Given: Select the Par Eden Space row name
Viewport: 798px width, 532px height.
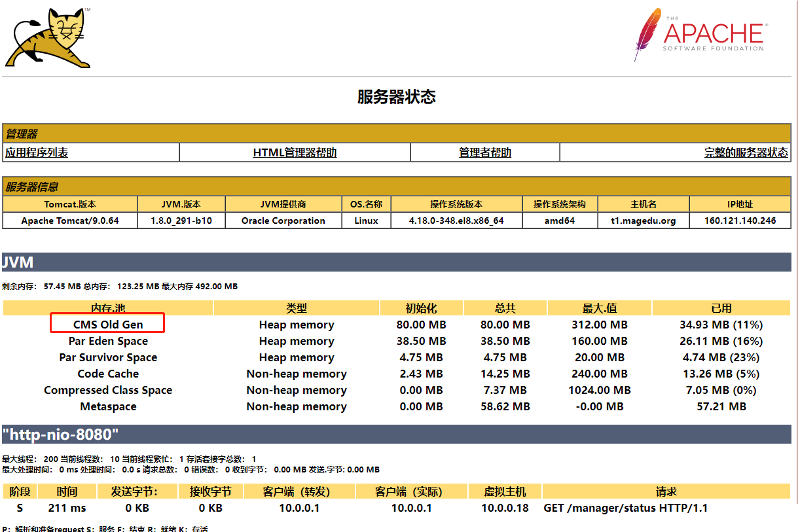Looking at the screenshot, I should coord(108,341).
